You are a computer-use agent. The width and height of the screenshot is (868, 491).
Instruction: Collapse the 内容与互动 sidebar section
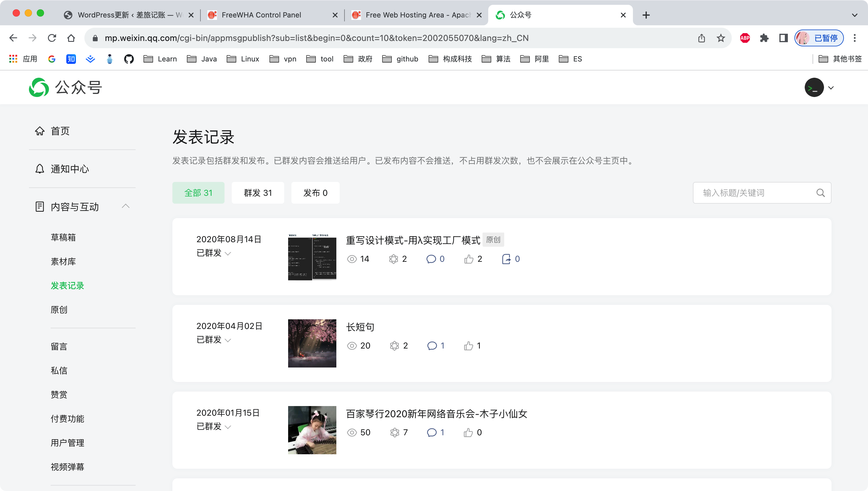[x=125, y=206]
